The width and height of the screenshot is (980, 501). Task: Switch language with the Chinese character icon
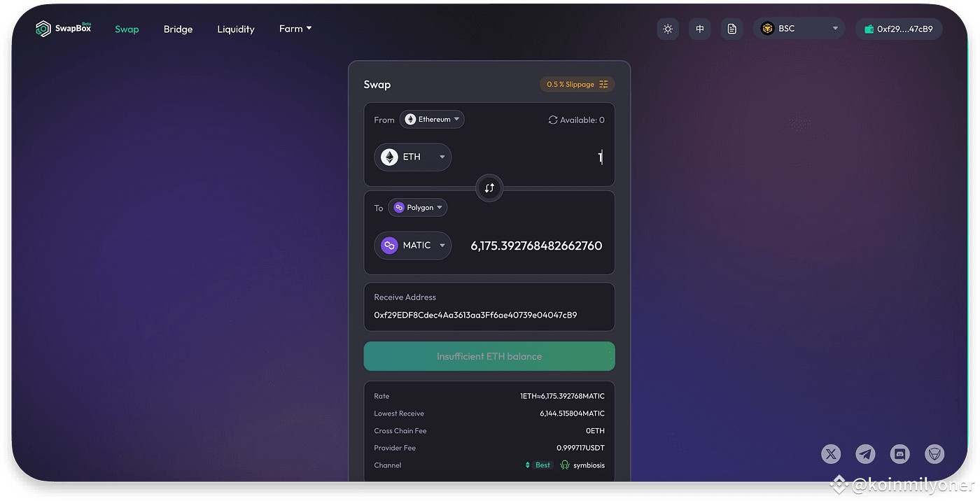point(700,29)
